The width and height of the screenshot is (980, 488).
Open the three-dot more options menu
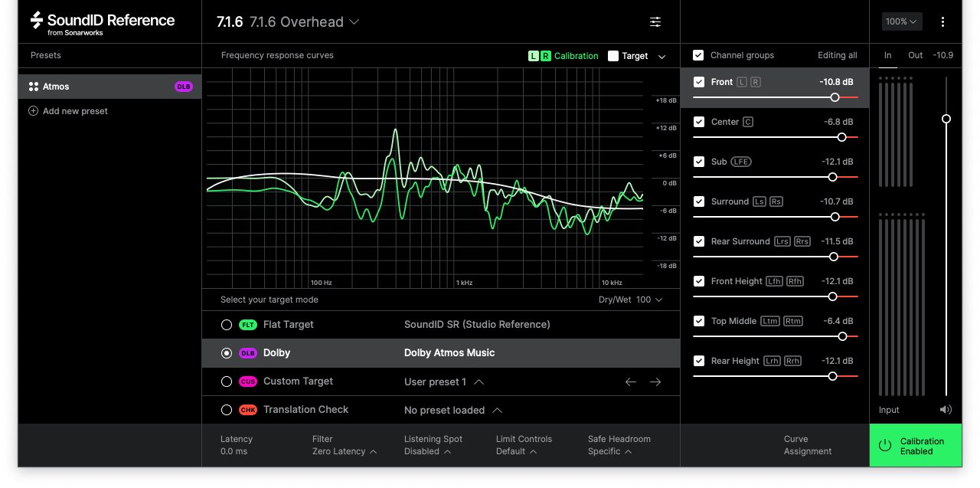pyautogui.click(x=942, y=22)
